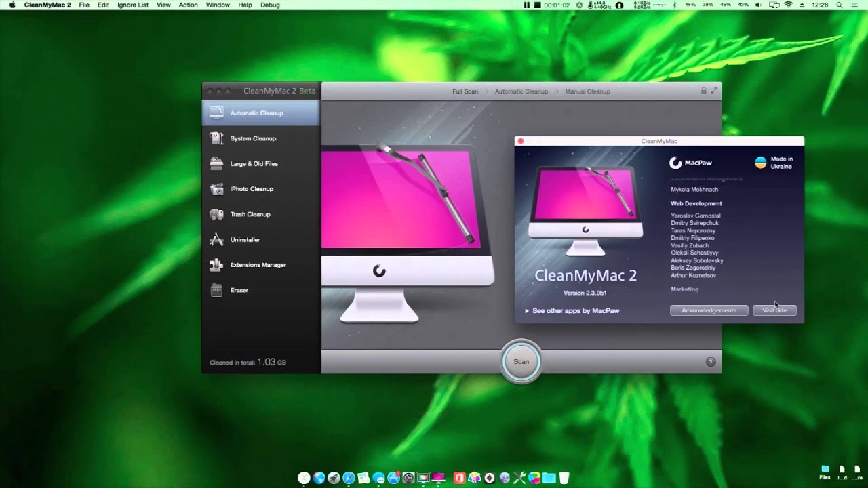Open CleanMyMac 2 application menu
868x488 pixels.
pyautogui.click(x=47, y=5)
